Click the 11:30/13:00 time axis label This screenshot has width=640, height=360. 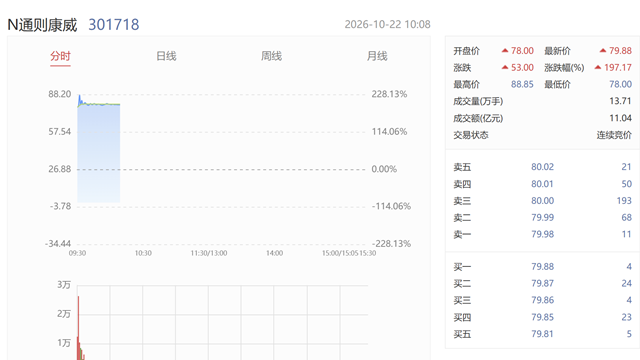(x=209, y=253)
